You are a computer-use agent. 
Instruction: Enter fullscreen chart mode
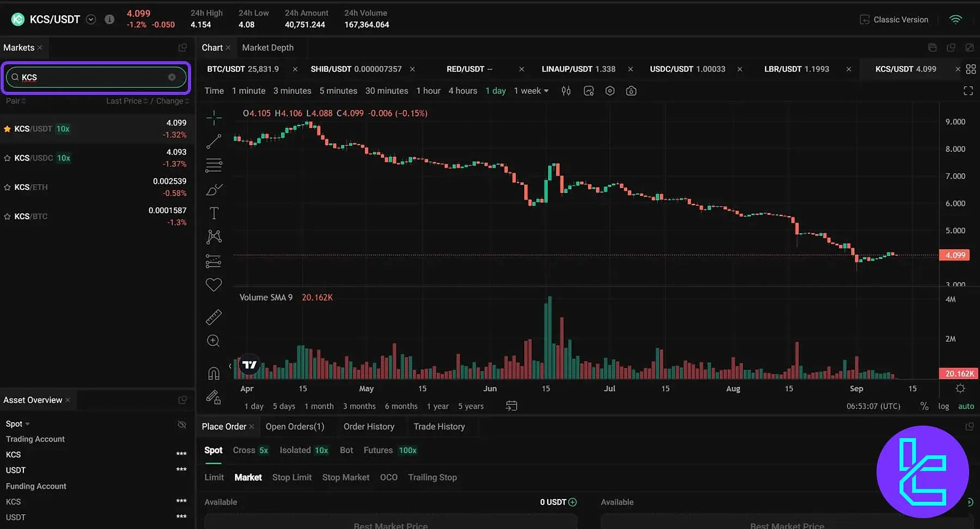968,91
